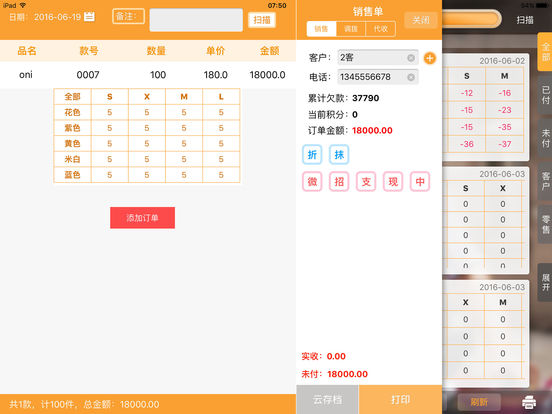Screen dimensions: 552x414
Task: Round off amount with 抹 button
Action: click(x=339, y=155)
